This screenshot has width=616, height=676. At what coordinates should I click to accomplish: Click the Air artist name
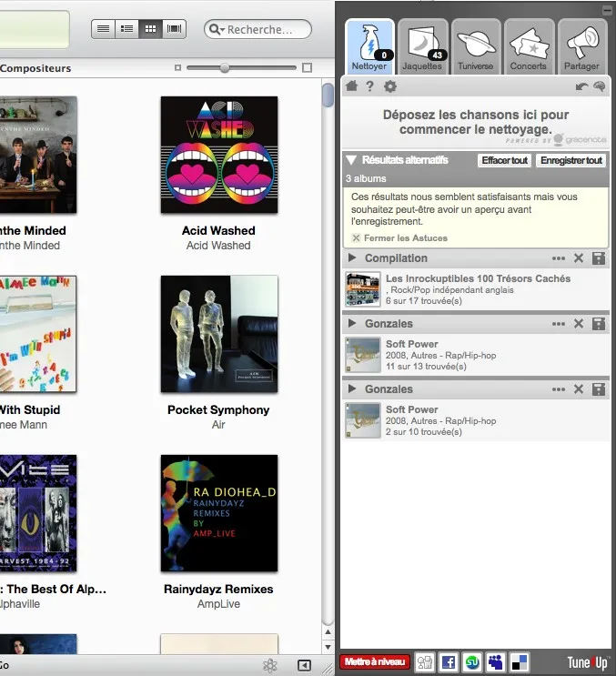(x=218, y=425)
